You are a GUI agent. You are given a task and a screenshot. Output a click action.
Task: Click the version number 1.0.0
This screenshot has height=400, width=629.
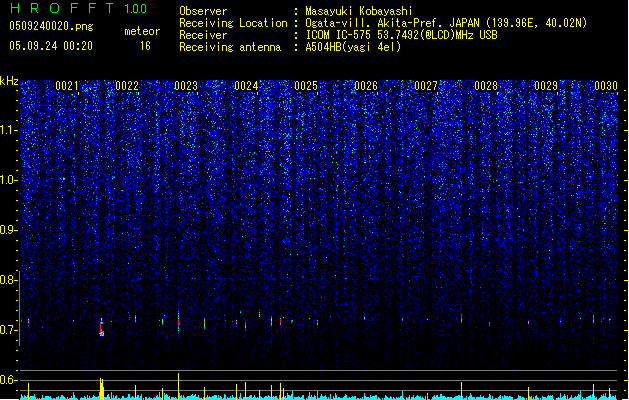(x=135, y=9)
